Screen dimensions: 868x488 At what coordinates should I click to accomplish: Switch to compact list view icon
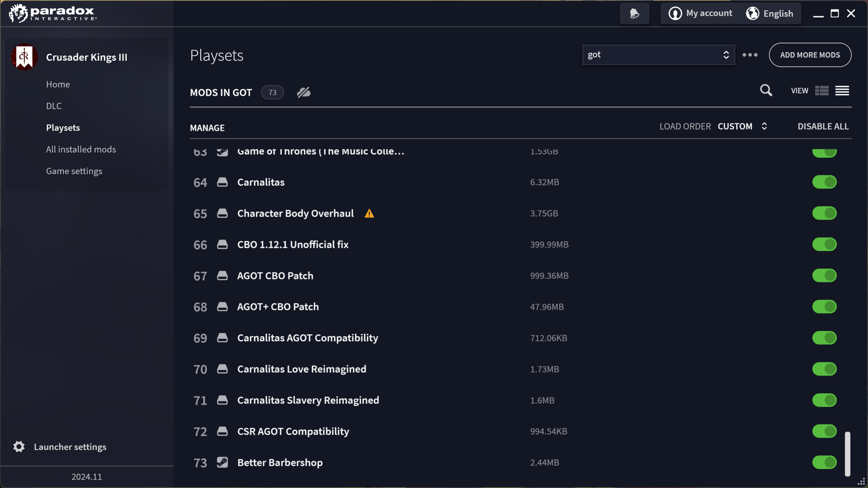842,91
